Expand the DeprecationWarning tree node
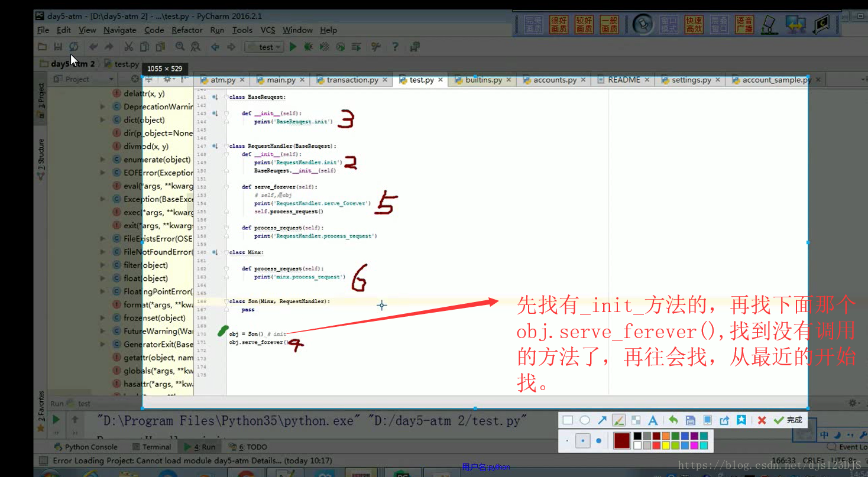 coord(103,107)
